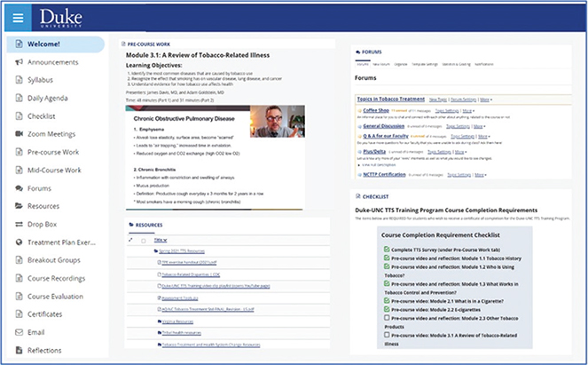588x365 pixels.
Task: Select Syllabus in the sidebar
Action: click(x=40, y=80)
